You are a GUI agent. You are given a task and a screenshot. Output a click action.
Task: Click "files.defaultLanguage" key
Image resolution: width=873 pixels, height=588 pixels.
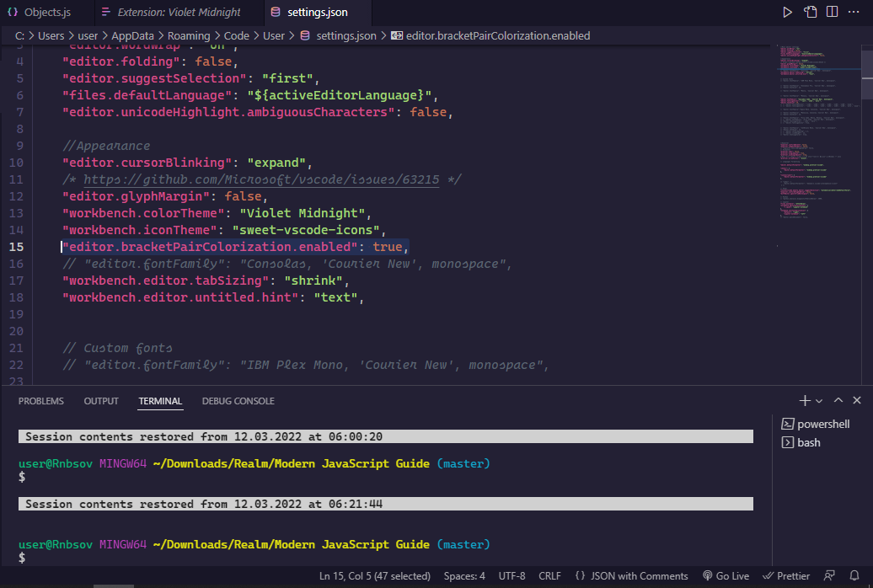147,95
